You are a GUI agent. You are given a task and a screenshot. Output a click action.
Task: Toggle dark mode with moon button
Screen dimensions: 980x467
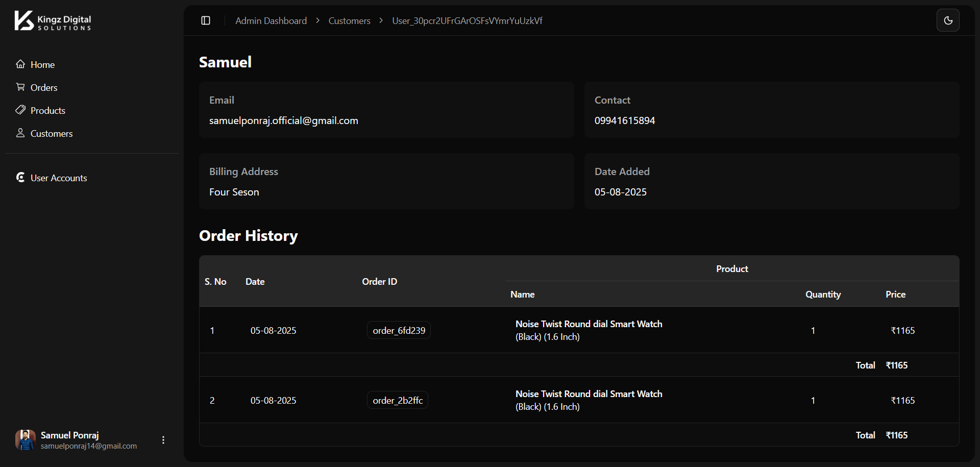[948, 20]
